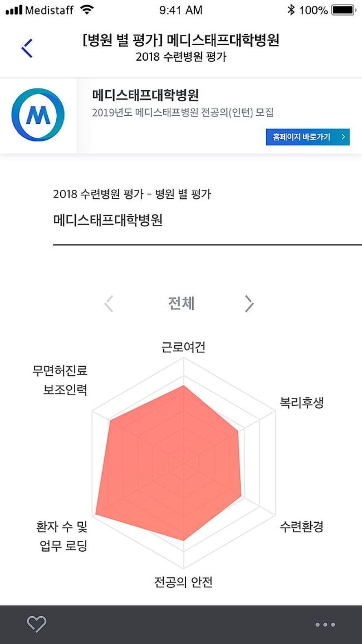Tap the 전공의 안전 radar axis label

[183, 582]
